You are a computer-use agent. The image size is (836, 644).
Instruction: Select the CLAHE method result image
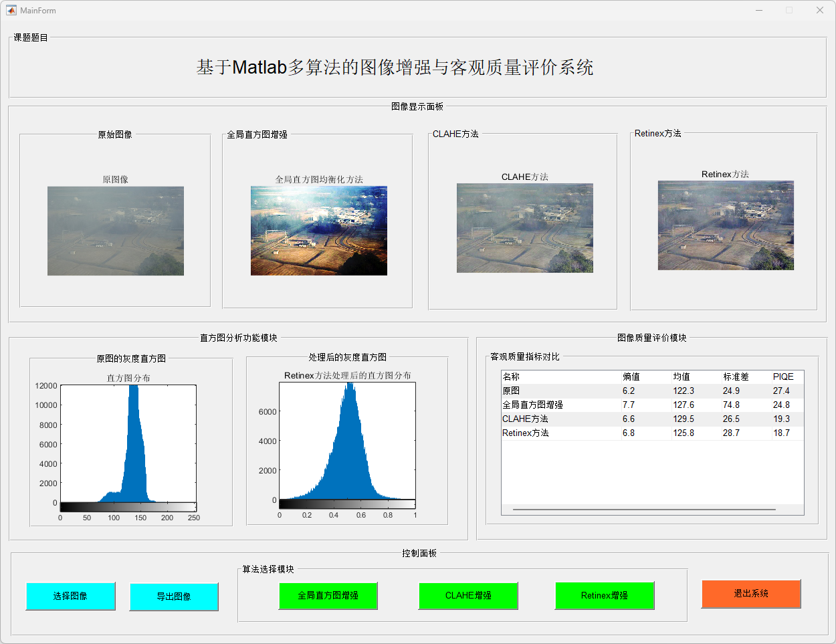pyautogui.click(x=524, y=228)
